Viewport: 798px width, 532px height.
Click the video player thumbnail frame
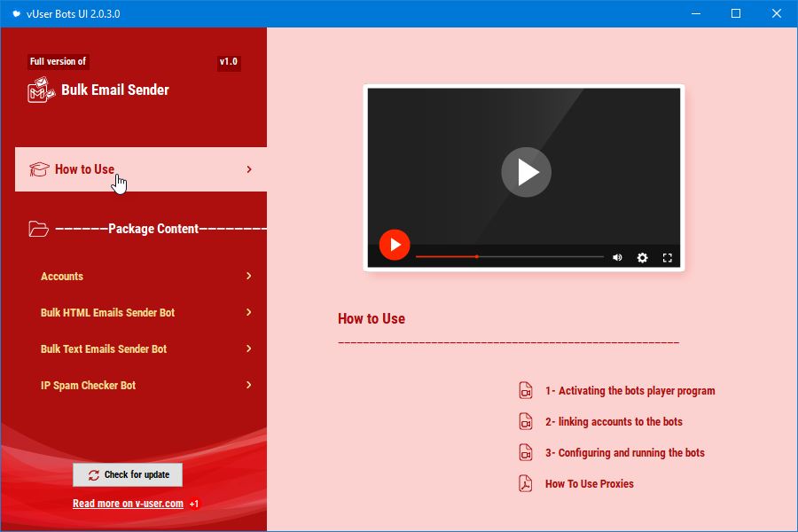pos(524,177)
